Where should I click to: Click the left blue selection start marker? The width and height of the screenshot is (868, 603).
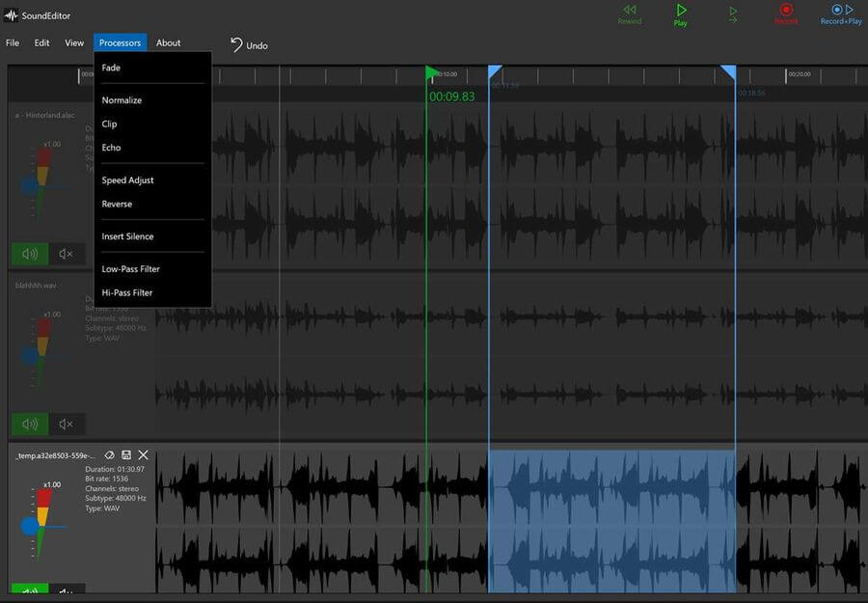[x=495, y=72]
